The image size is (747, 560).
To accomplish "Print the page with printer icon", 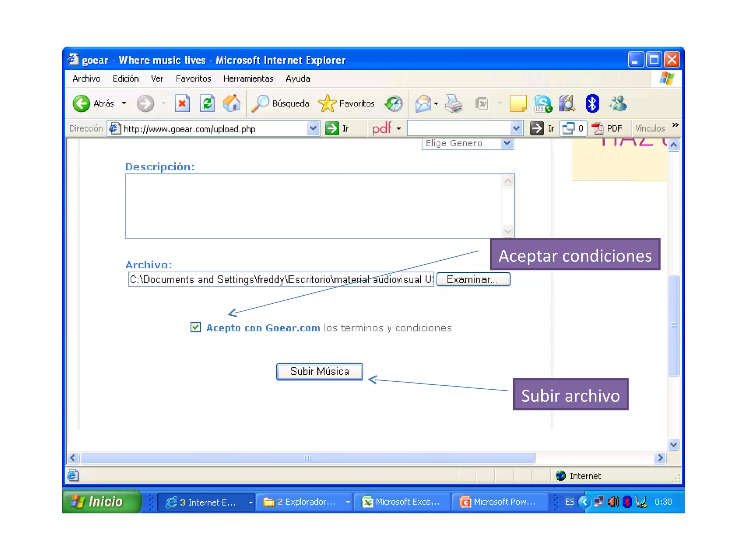I will [453, 104].
